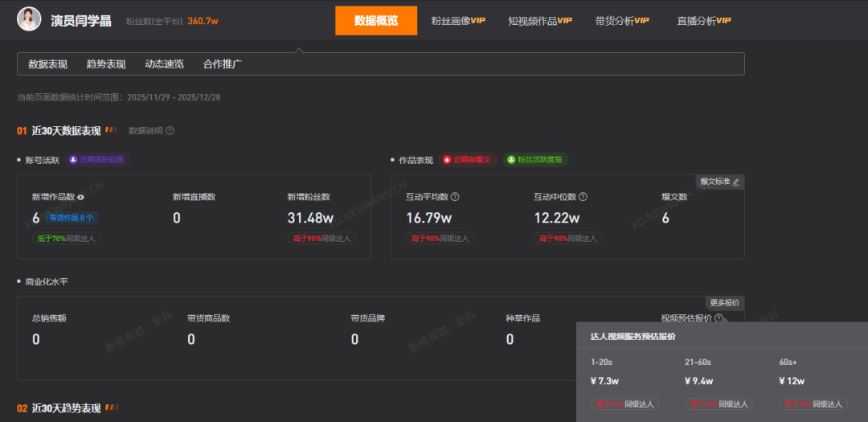The image size is (868, 422).
Task: Click the green 粉丝活跃度高 badge
Action: click(x=535, y=160)
